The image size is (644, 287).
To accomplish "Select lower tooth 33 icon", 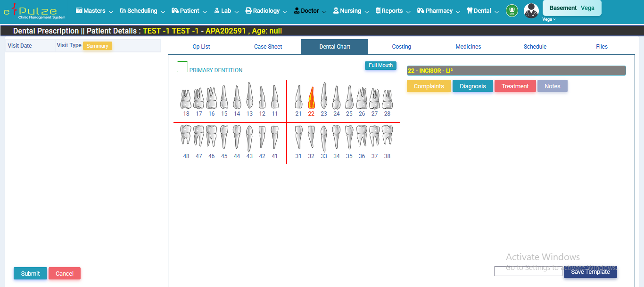I will (x=324, y=138).
